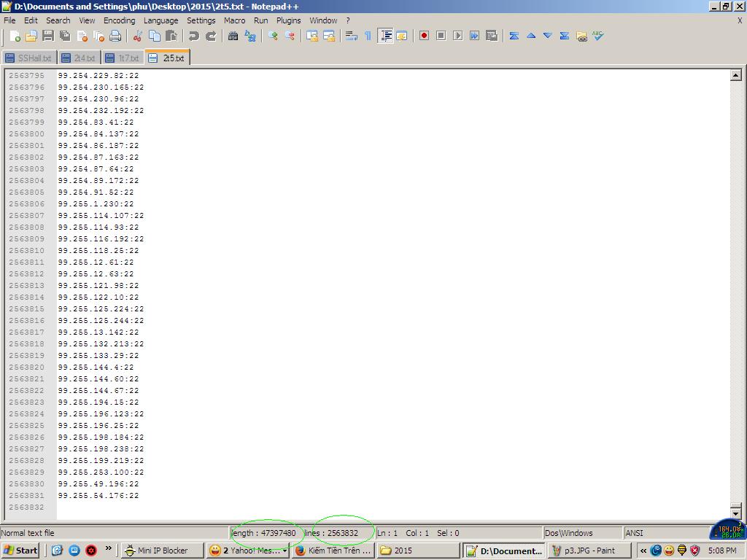
Task: Save current recorded macro icon
Action: [492, 36]
